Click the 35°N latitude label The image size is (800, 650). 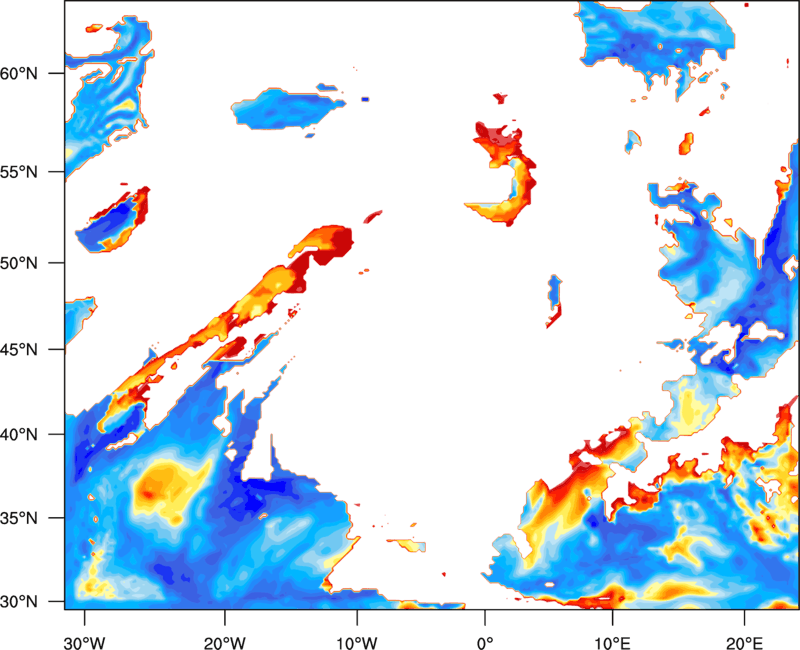[19, 518]
